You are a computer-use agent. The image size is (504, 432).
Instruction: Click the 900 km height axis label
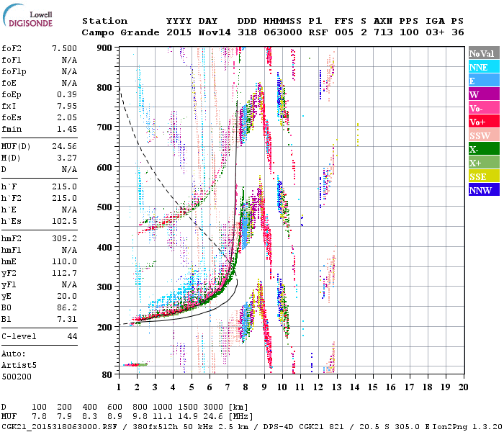coord(104,48)
